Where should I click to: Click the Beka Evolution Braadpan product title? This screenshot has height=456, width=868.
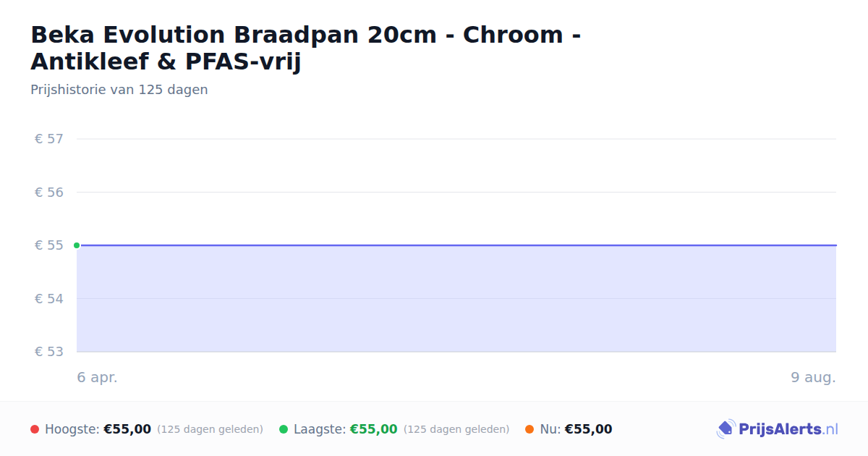(305, 48)
